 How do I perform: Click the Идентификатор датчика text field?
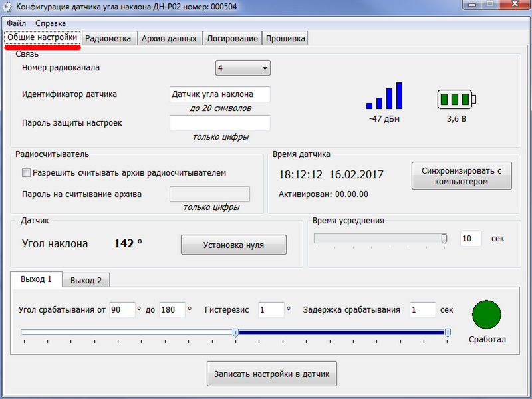tap(220, 94)
